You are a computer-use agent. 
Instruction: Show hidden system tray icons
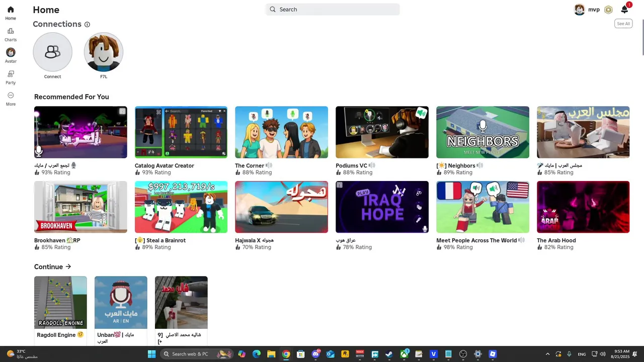pos(547,354)
